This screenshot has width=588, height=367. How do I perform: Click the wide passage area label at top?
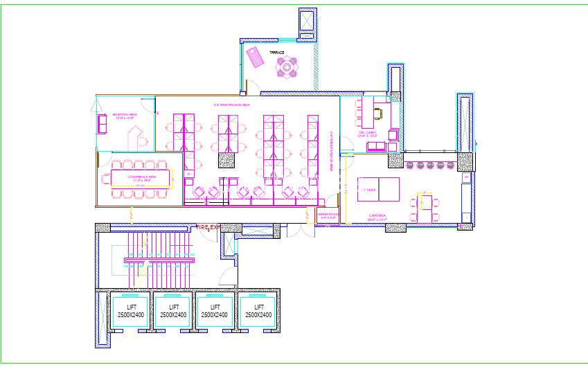click(x=231, y=105)
